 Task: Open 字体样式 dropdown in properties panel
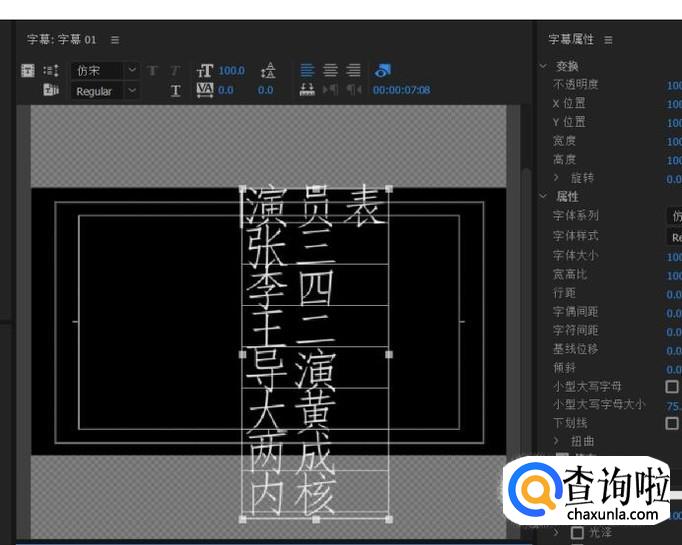674,237
